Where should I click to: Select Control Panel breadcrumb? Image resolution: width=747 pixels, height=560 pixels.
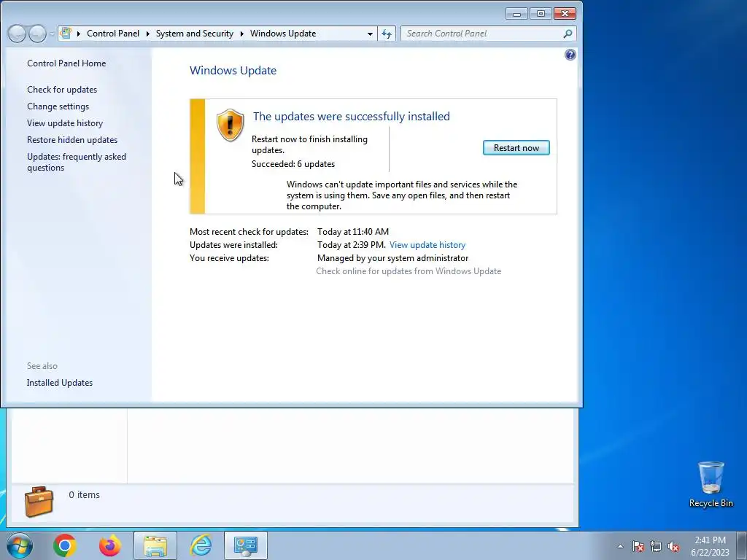(x=113, y=34)
